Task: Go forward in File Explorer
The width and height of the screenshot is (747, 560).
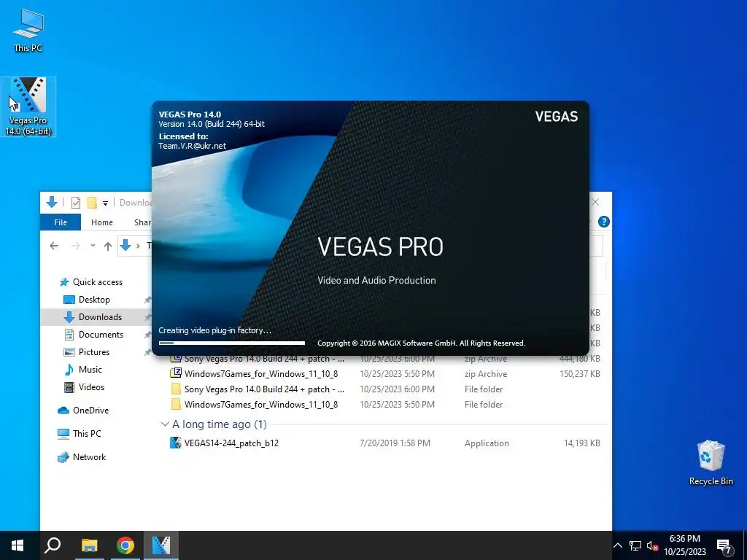Action: click(75, 246)
